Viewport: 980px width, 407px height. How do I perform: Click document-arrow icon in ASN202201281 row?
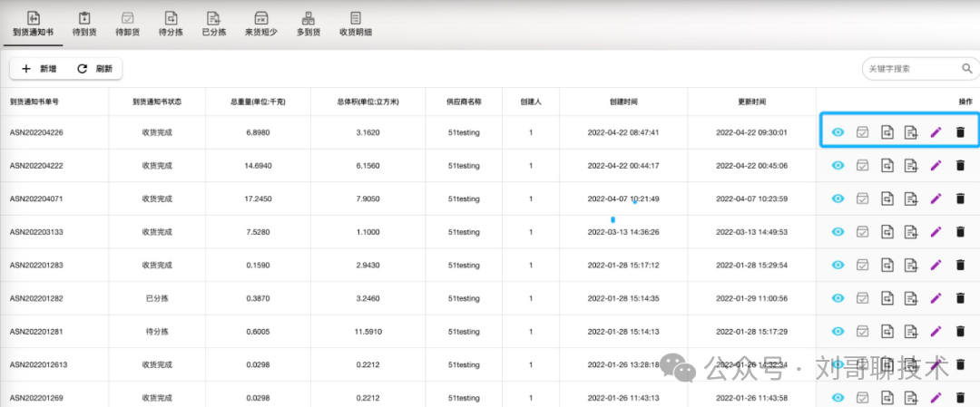coord(887,331)
